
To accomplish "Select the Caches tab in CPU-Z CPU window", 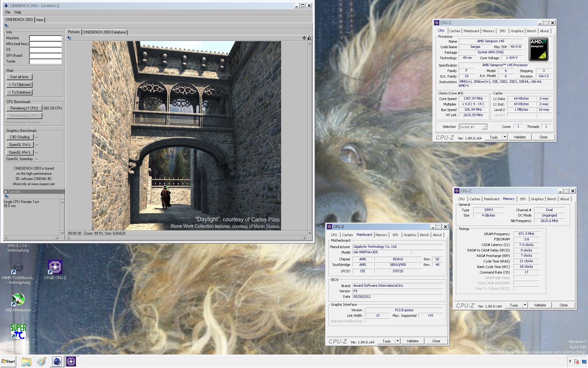I will tap(454, 31).
